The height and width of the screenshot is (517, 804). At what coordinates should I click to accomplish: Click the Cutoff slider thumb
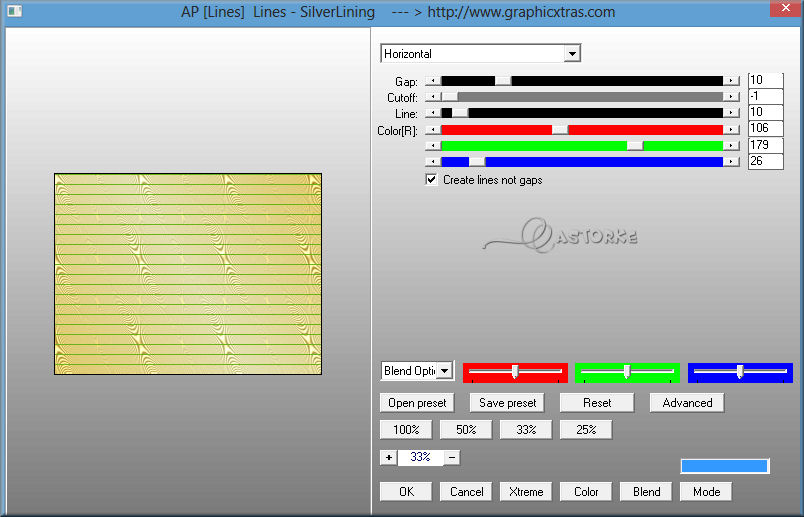pyautogui.click(x=450, y=96)
